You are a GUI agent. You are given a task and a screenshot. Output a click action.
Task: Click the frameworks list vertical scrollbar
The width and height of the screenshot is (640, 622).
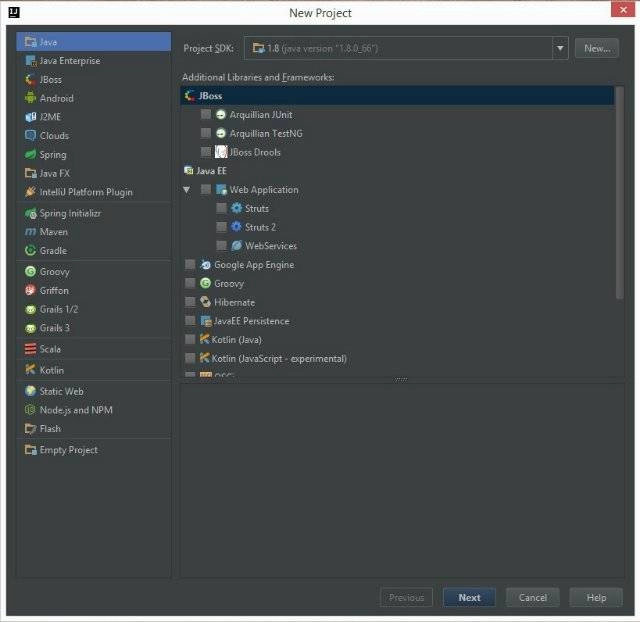point(620,193)
